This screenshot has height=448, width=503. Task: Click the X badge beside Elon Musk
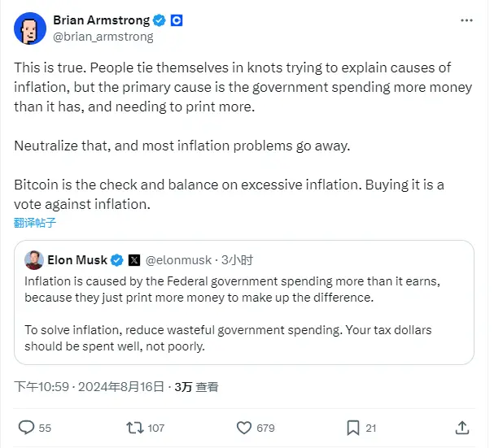(x=135, y=260)
